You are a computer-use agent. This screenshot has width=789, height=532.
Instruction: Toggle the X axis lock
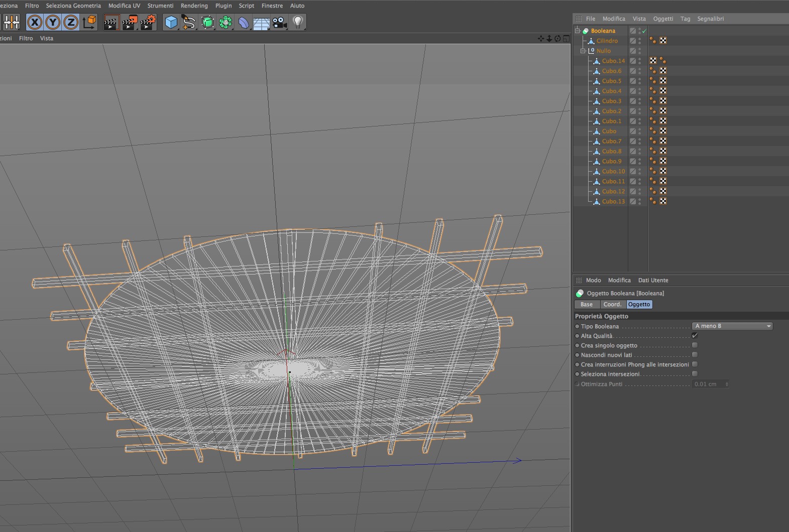[x=34, y=22]
